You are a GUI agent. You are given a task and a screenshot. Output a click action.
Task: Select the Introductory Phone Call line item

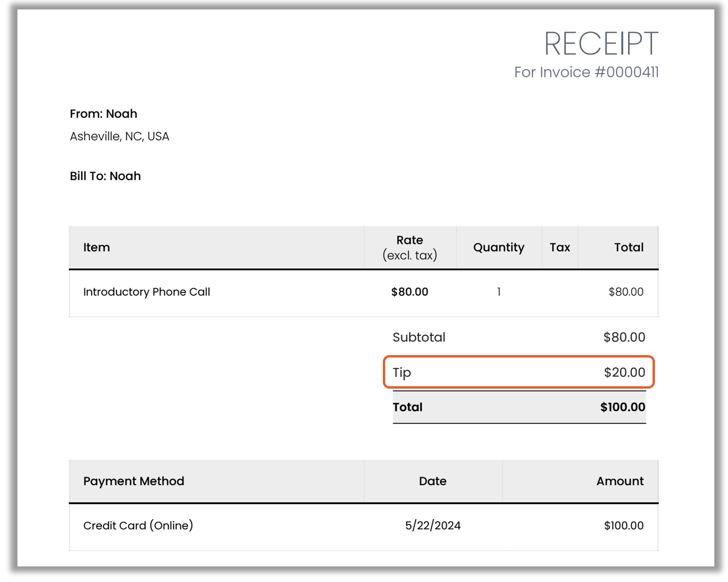(x=147, y=292)
